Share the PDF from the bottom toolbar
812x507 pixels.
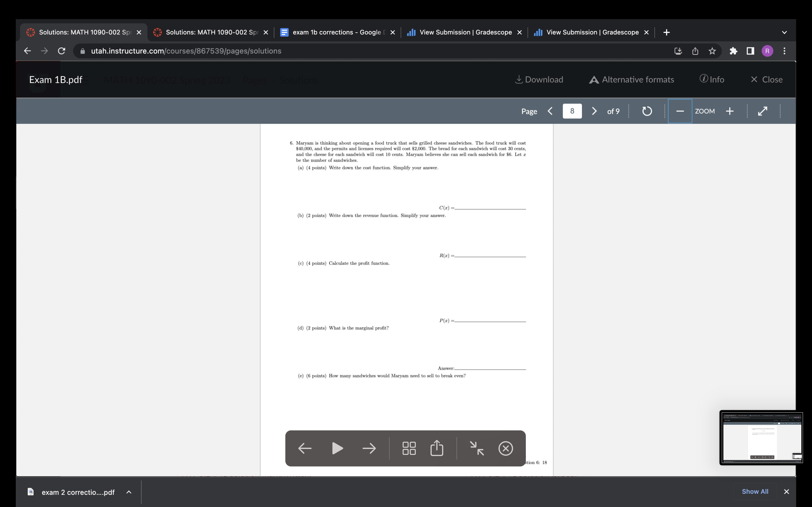[436, 448]
